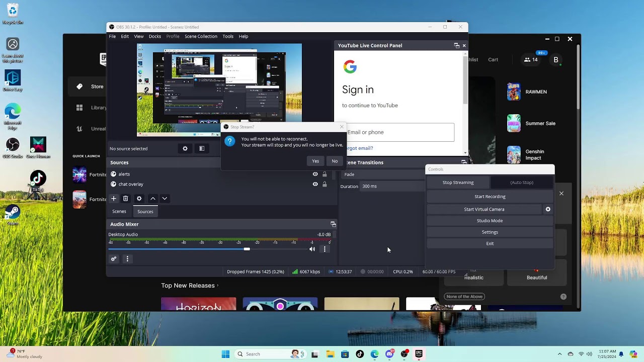This screenshot has height=362, width=644.
Task: Close YouTube Live Control Panel dock
Action: coord(464,45)
